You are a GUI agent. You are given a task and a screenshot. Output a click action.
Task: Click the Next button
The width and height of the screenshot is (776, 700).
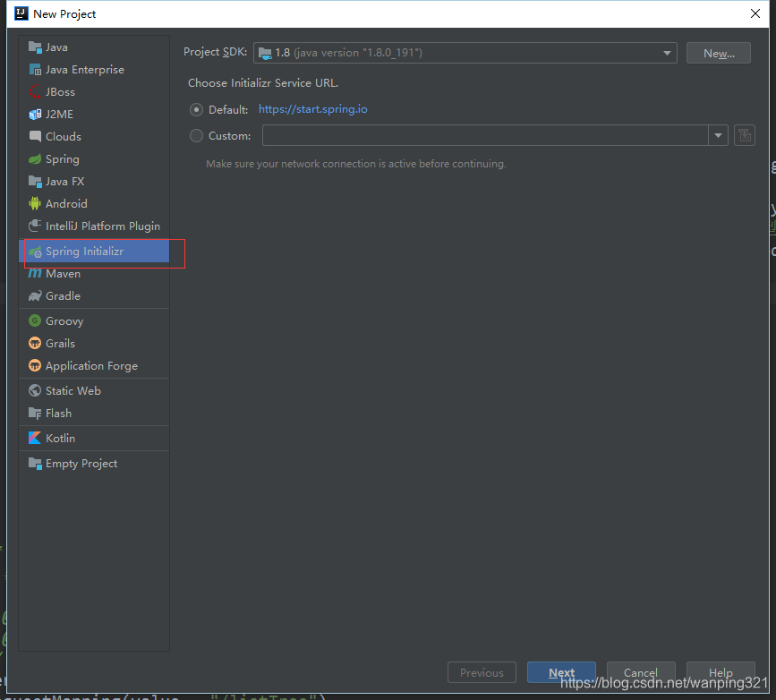(561, 673)
